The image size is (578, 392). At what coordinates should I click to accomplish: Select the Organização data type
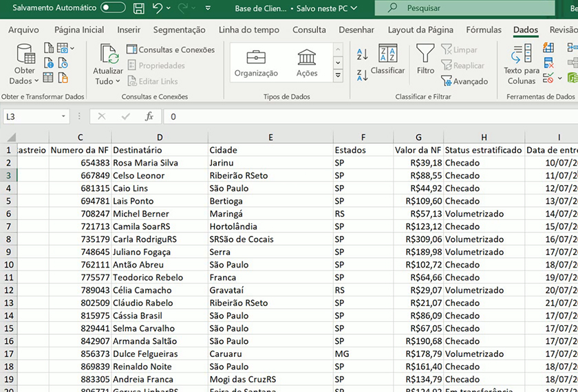(x=256, y=63)
